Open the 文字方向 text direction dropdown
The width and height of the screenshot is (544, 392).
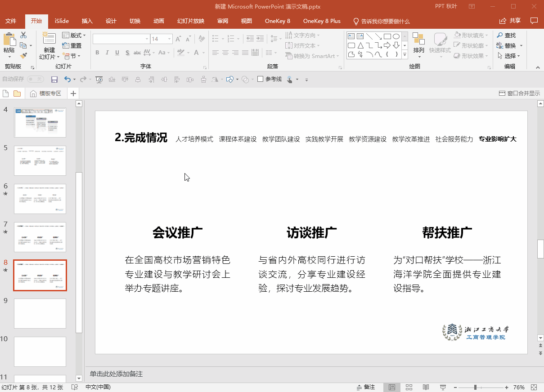tap(303, 35)
